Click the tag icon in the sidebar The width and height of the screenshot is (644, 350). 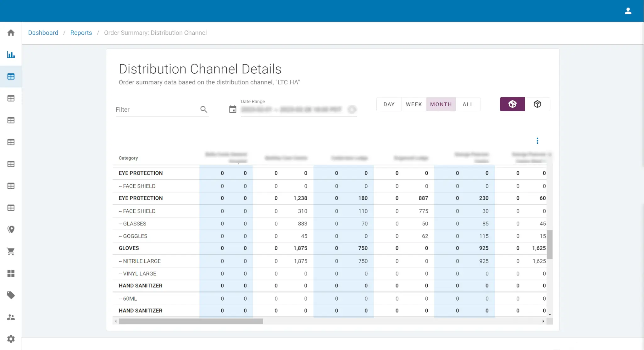11,295
